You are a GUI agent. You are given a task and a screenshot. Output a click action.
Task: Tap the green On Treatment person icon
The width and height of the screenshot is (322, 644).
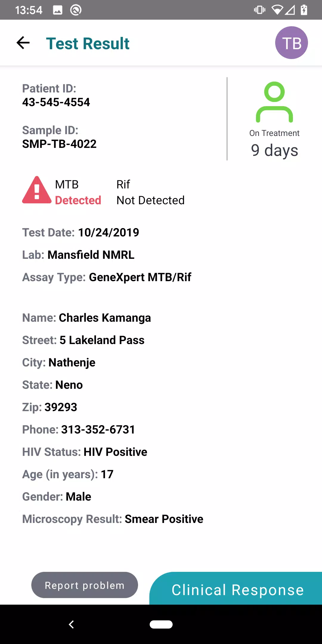coord(274,102)
